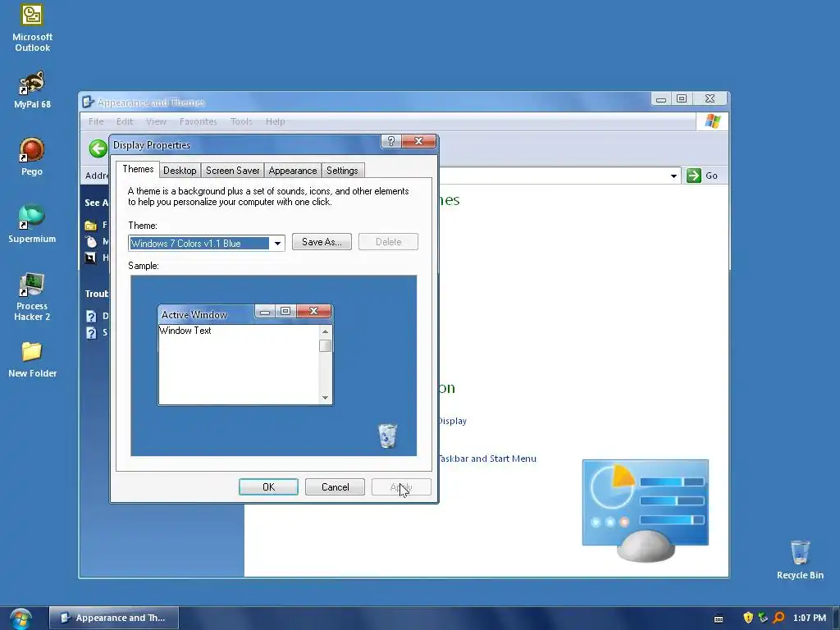The width and height of the screenshot is (840, 630).
Task: Open the Tools menu
Action: (x=241, y=121)
